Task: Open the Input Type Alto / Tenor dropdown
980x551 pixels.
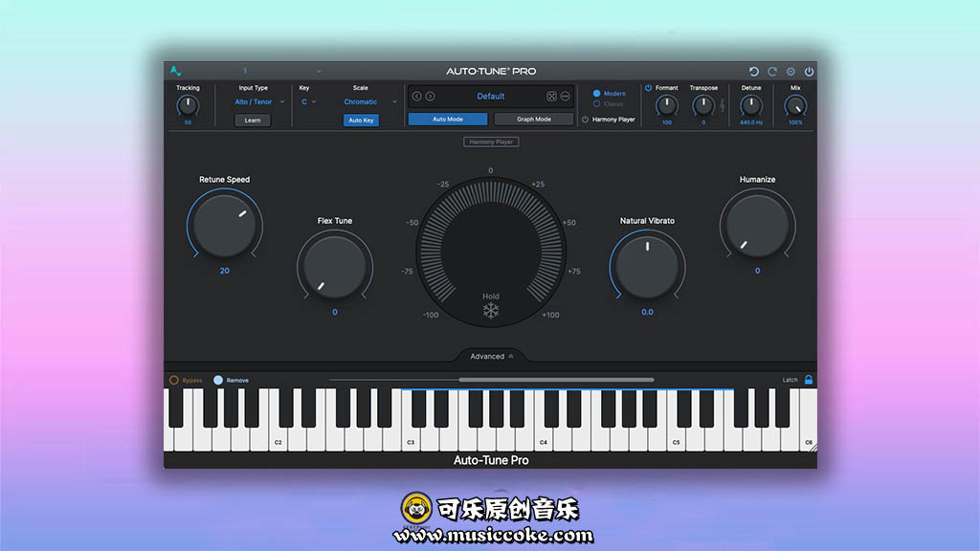Action: coord(259,101)
